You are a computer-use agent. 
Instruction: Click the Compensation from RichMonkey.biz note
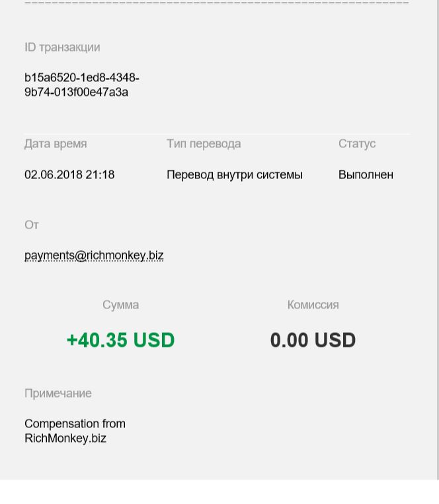[75, 431]
